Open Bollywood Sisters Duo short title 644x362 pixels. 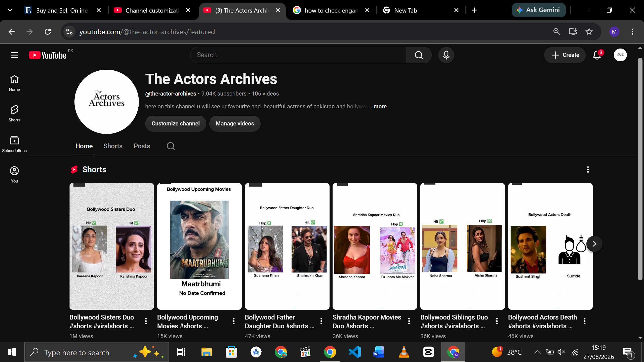[x=102, y=322]
